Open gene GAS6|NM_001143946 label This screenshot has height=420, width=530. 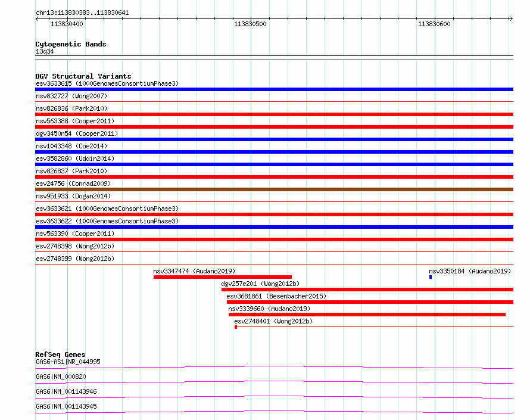[66, 391]
